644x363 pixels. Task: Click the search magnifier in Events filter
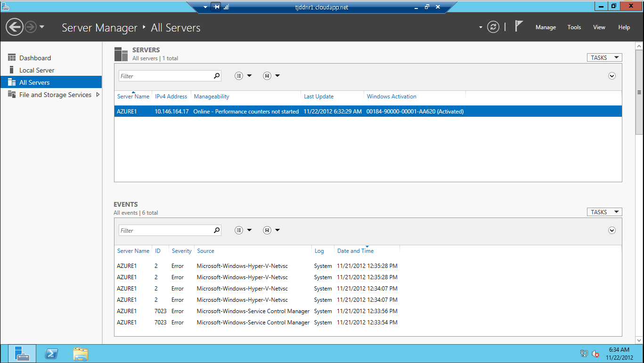click(217, 230)
